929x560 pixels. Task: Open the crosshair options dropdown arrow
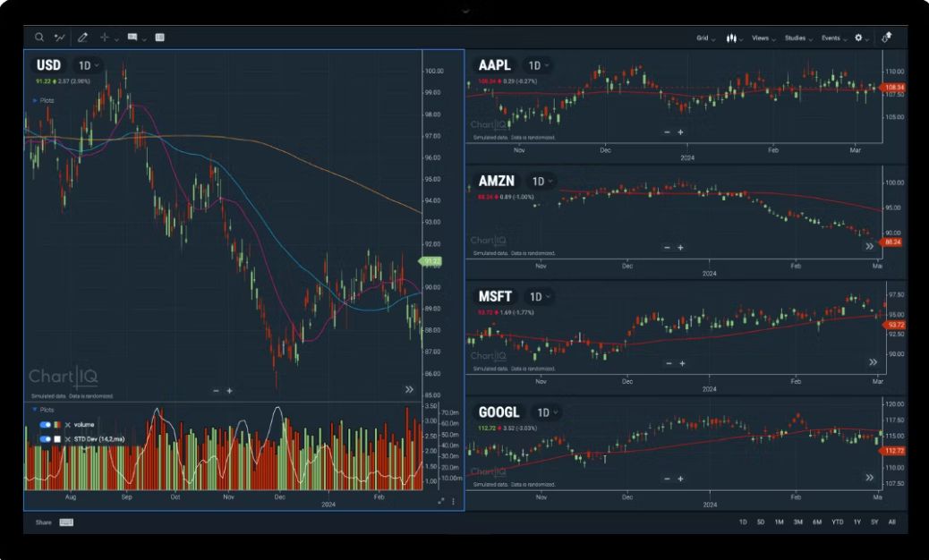116,39
